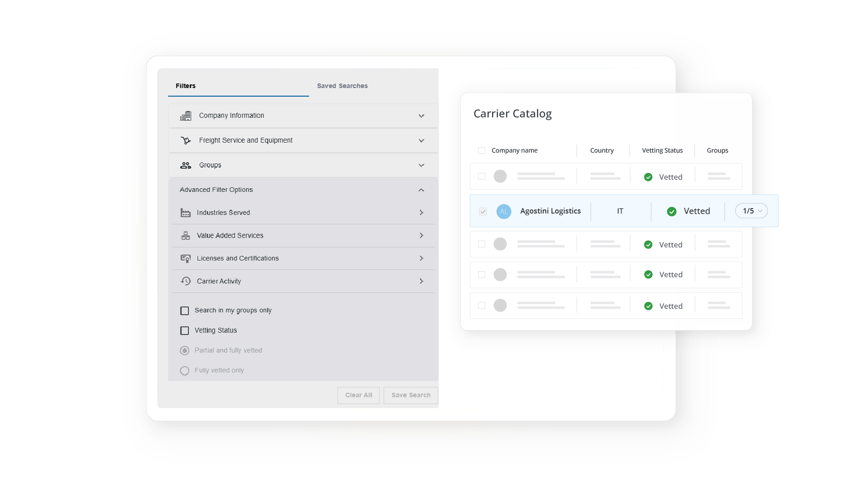Check the Vetting Status checkbox
The image size is (868, 488).
(185, 330)
